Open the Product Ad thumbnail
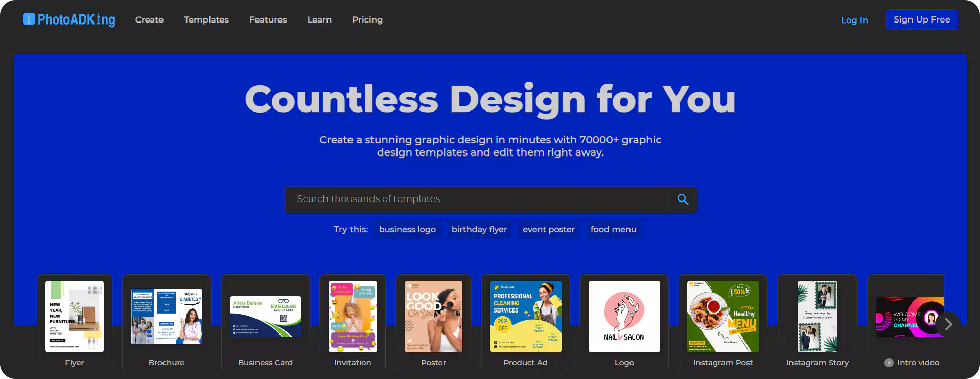 point(526,317)
